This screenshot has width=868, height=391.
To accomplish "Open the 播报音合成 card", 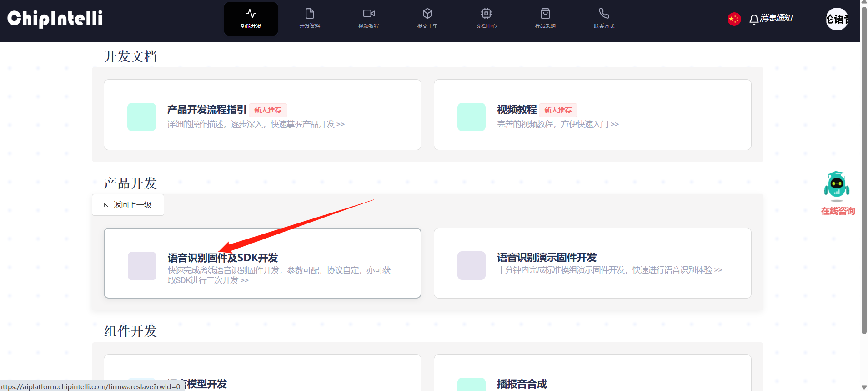I will [x=592, y=373].
